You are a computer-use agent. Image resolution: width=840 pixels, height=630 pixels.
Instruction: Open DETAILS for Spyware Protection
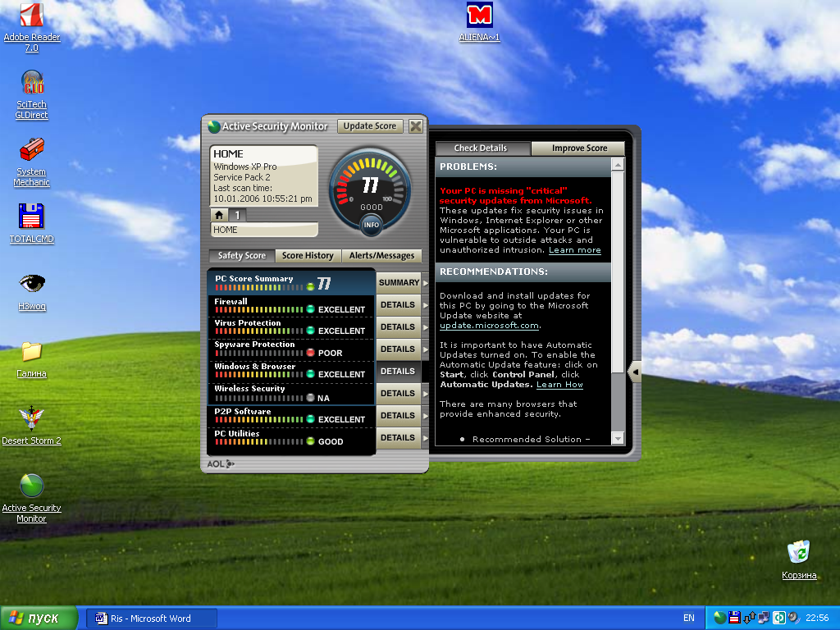(x=398, y=349)
